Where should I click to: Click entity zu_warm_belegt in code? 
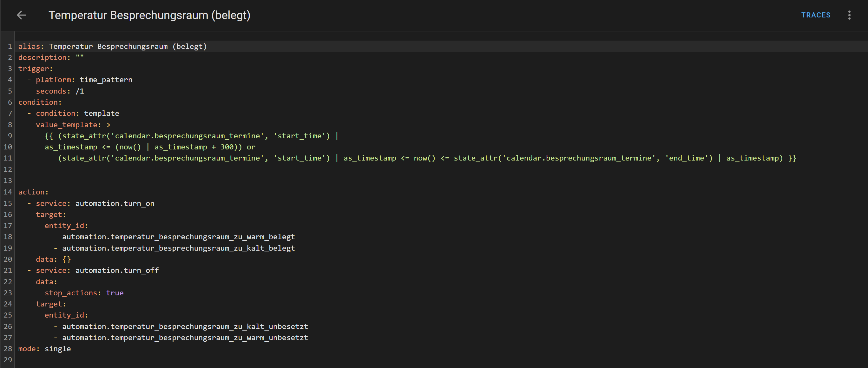tap(178, 237)
